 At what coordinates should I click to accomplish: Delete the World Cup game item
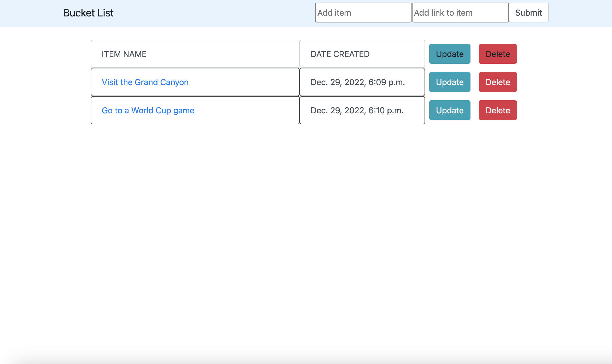(498, 110)
